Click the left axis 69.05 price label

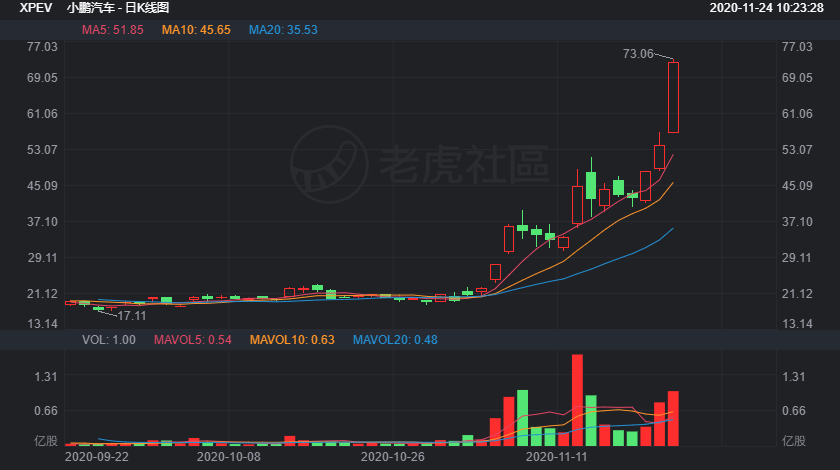[42, 78]
